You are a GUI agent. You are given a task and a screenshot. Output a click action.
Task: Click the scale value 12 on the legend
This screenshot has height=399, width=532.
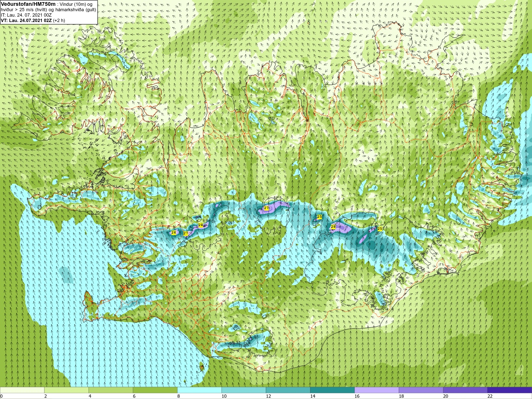[268, 396]
